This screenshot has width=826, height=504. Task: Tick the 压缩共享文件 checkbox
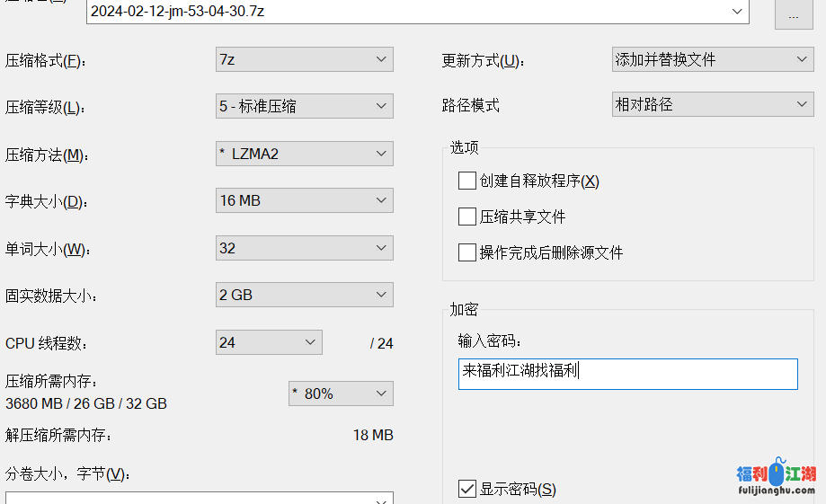467,217
